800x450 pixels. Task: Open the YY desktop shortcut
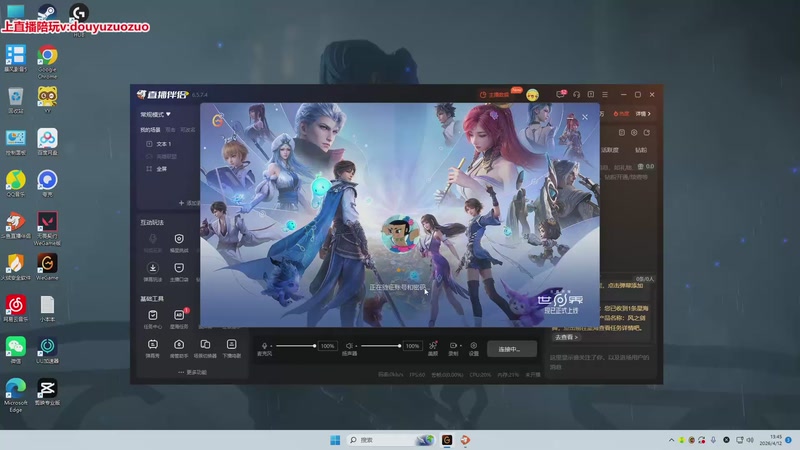[47, 101]
